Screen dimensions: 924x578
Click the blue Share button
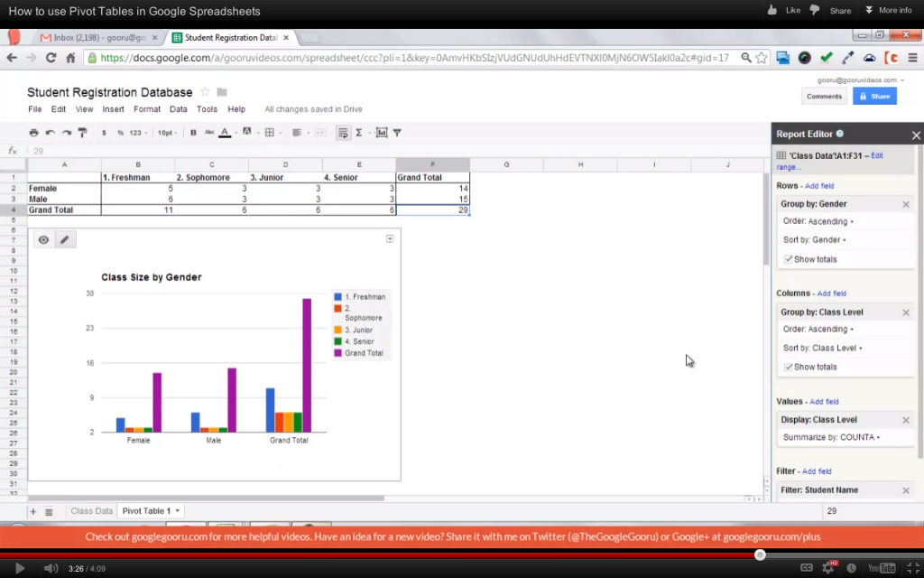(x=874, y=96)
